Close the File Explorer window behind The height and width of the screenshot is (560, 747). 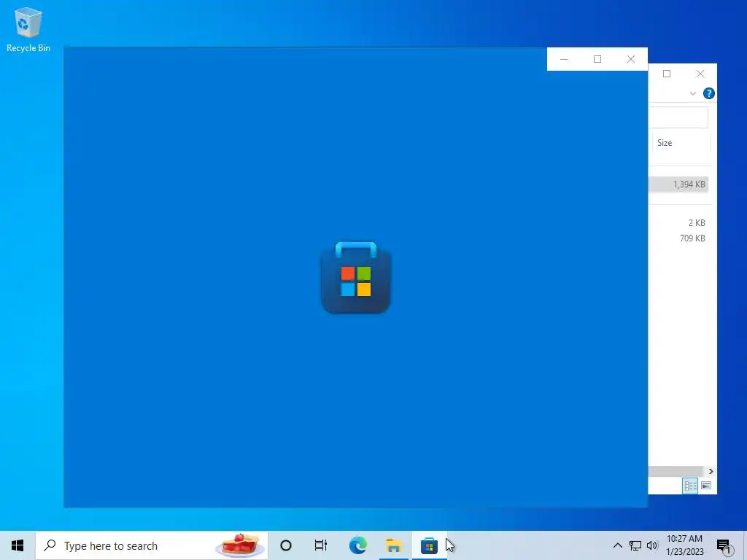(x=700, y=74)
